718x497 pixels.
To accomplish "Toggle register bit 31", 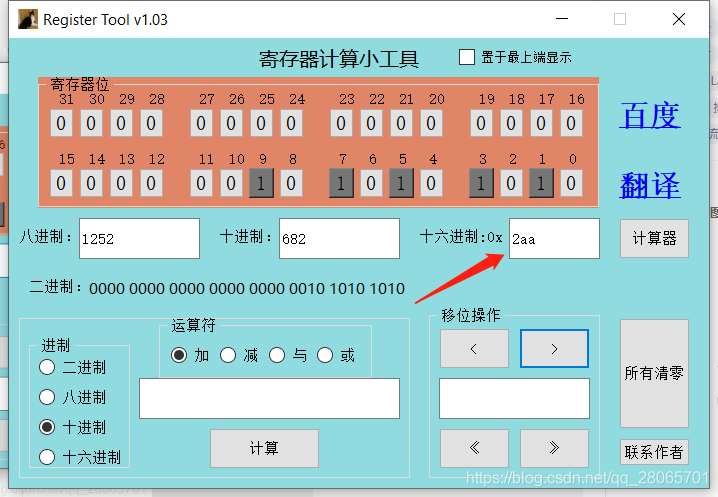I will point(61,123).
